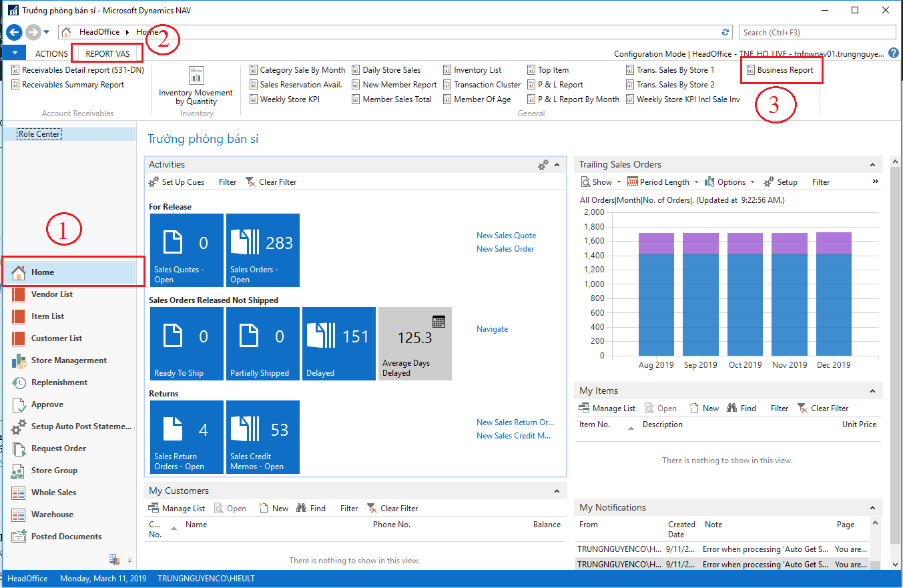The width and height of the screenshot is (903, 588).
Task: Select the REPORT VAS ribbon tab
Action: click(107, 53)
